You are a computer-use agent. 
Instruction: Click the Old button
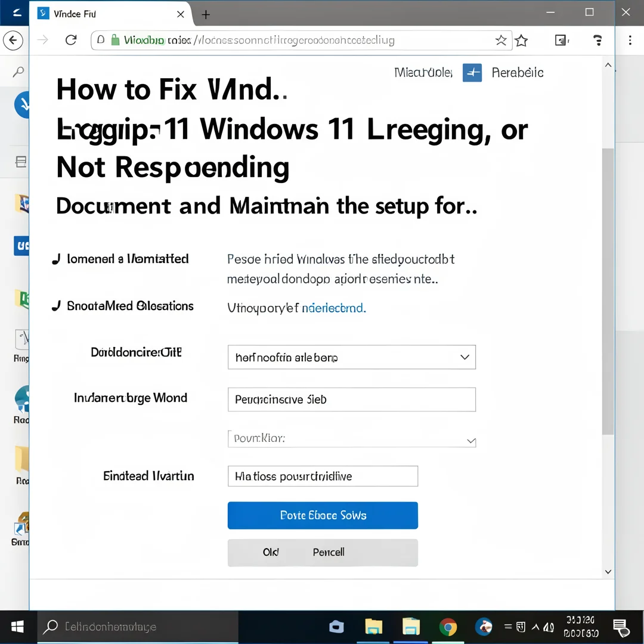(271, 552)
